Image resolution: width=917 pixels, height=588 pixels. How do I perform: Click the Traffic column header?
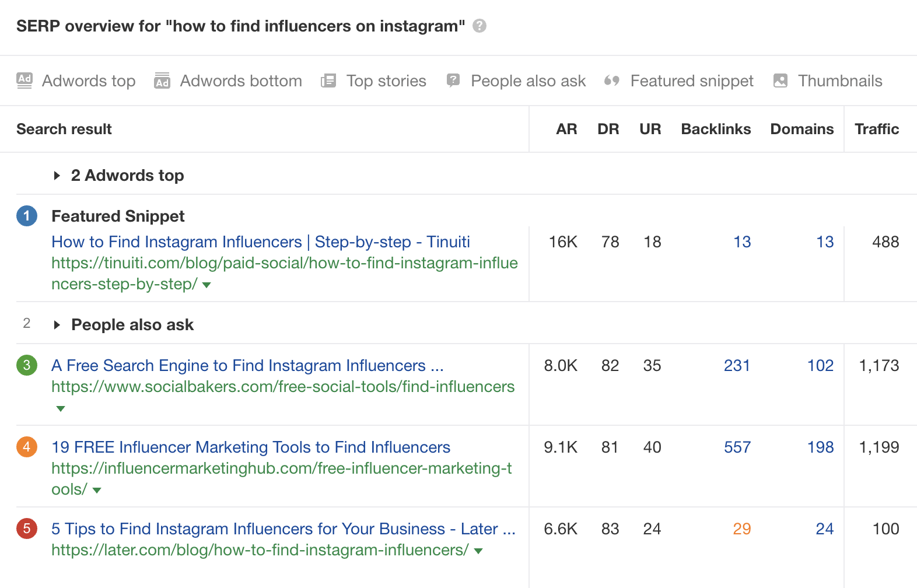point(877,129)
